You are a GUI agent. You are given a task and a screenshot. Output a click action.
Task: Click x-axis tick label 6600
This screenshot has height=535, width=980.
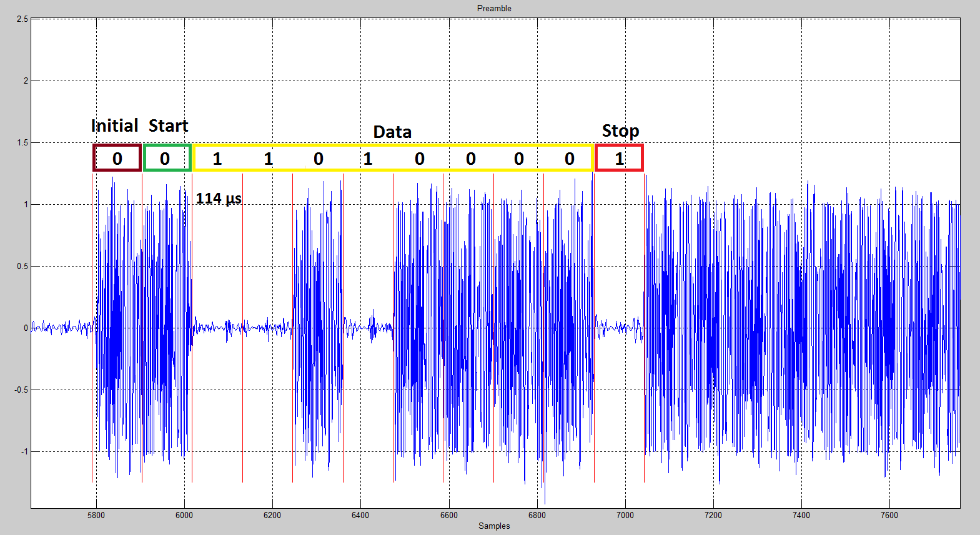449,515
